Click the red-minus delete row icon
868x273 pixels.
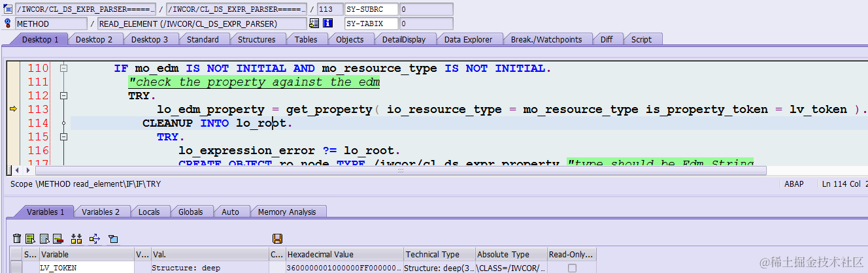coord(58,238)
